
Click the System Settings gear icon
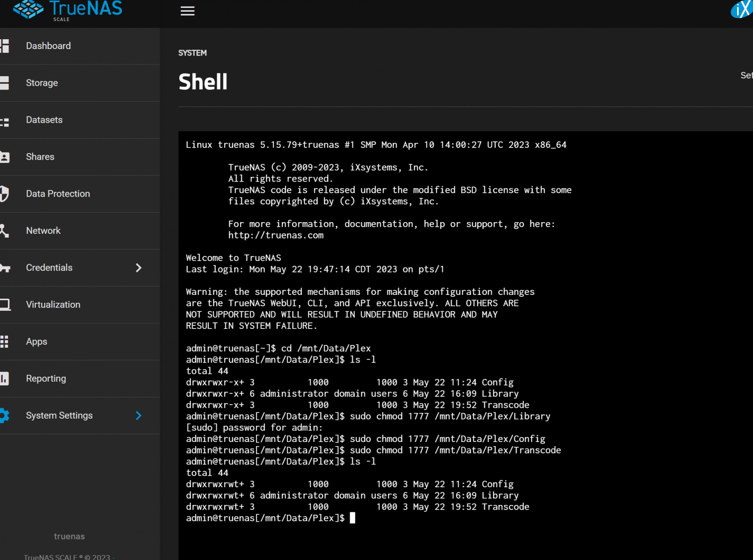click(x=5, y=415)
